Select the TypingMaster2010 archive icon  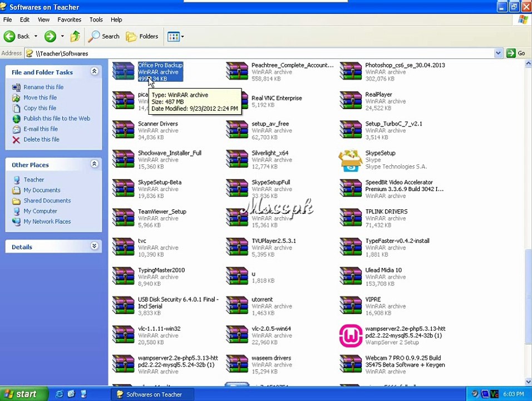click(124, 275)
